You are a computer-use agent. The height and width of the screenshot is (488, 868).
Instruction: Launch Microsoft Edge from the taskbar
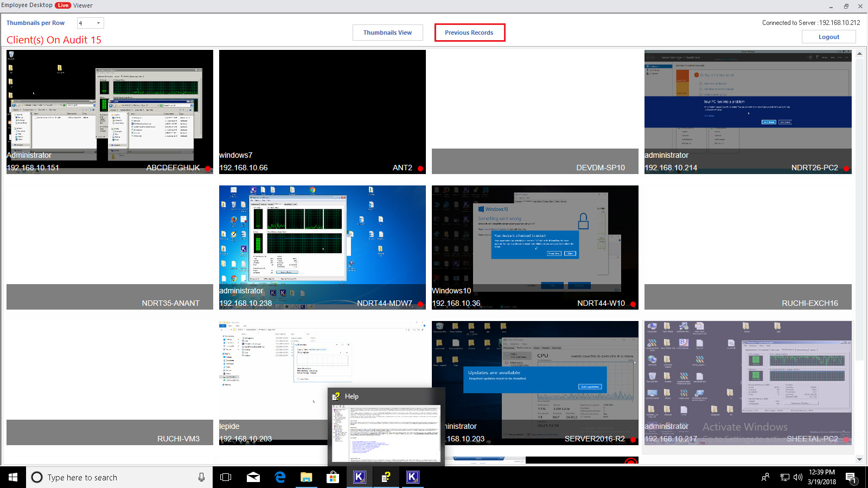[280, 477]
